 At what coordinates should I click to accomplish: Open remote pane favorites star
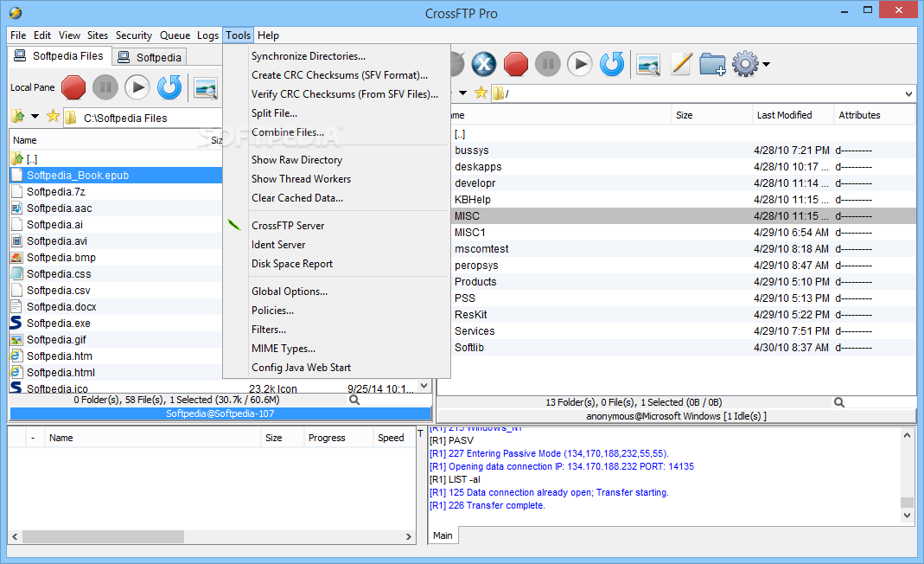[481, 93]
